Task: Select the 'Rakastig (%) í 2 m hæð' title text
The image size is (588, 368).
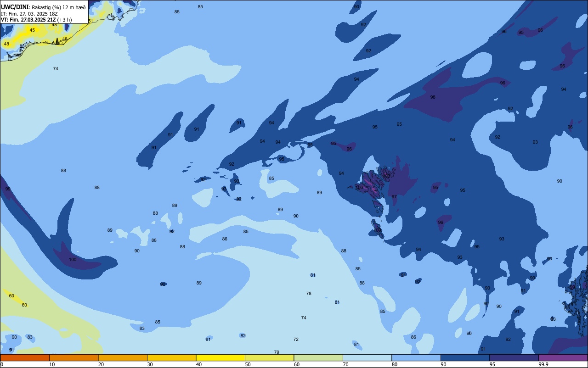Action: [x=58, y=7]
